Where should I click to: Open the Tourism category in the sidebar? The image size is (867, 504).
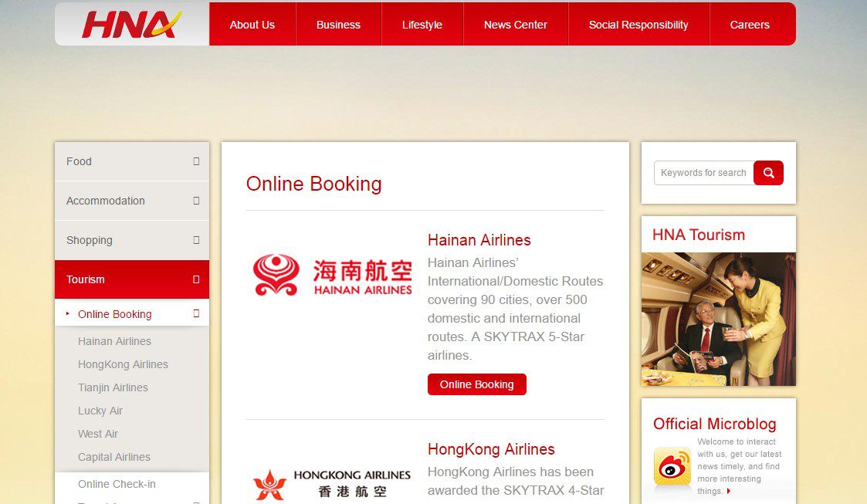tap(85, 279)
